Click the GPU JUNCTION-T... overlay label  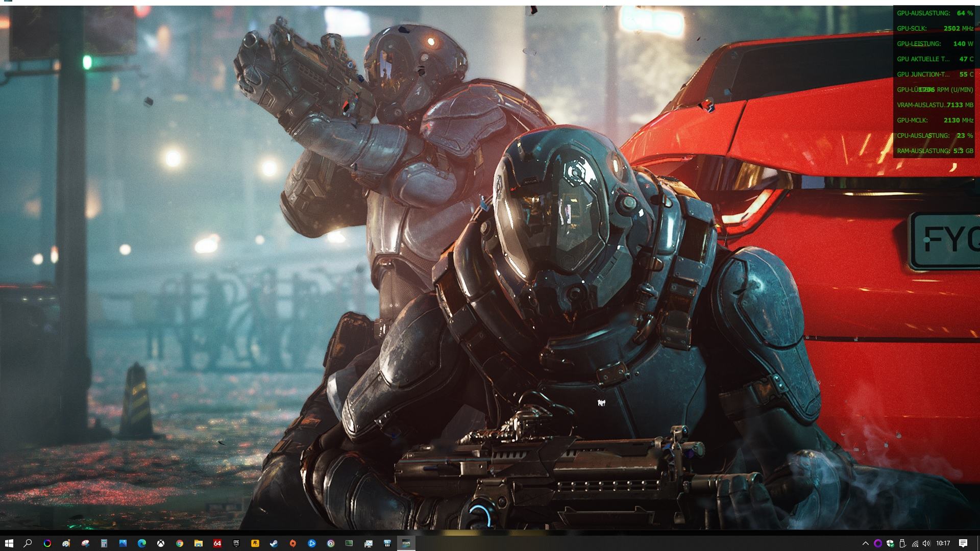coord(923,74)
